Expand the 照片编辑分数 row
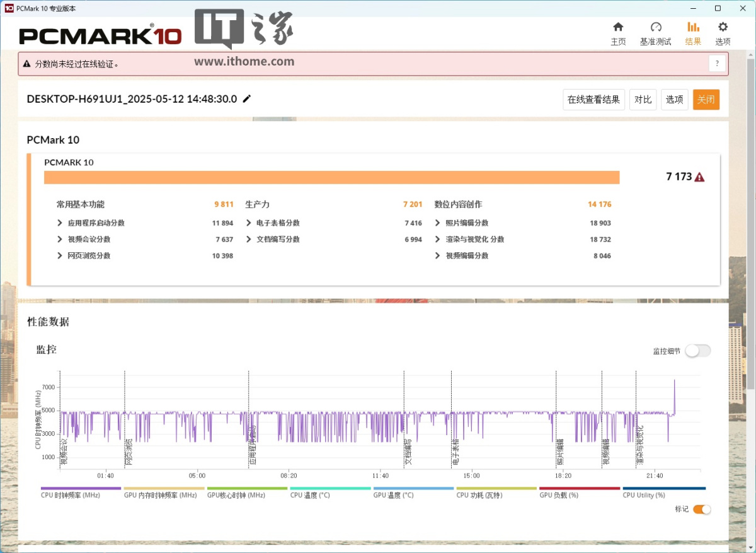 (x=438, y=223)
